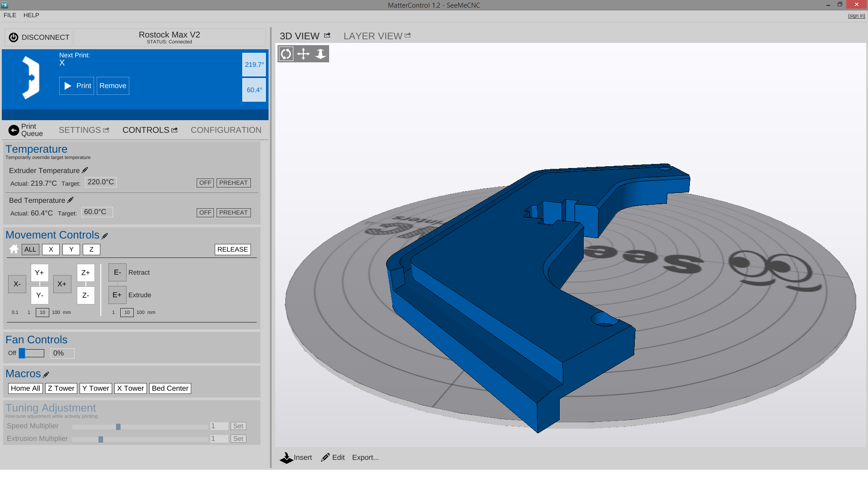
Task: Pop out the 3D VIEW window icon
Action: 327,35
